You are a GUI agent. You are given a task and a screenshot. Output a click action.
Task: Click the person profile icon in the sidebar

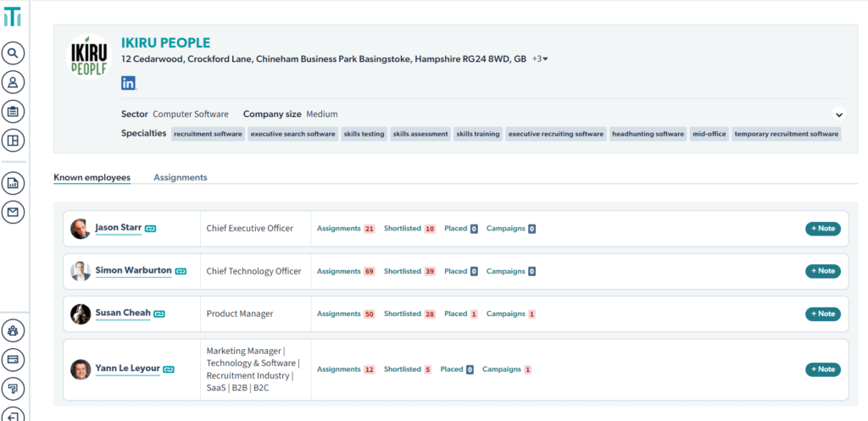coord(13,83)
